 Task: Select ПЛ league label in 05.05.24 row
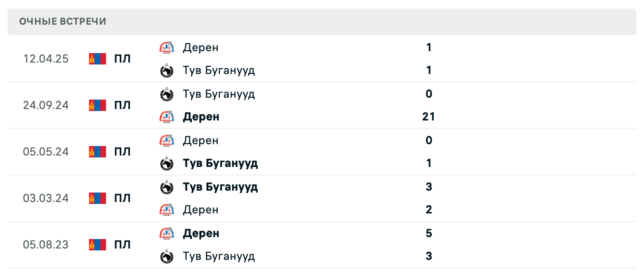tap(122, 152)
